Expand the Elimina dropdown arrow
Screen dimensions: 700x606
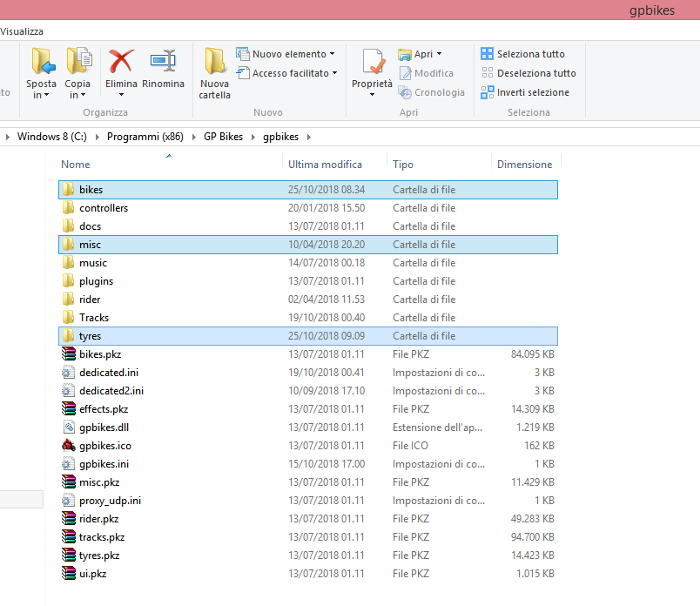121,95
